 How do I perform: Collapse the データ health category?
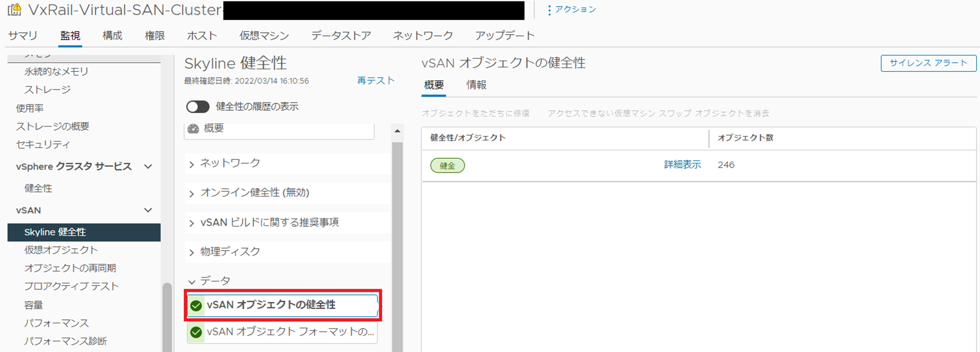[192, 282]
